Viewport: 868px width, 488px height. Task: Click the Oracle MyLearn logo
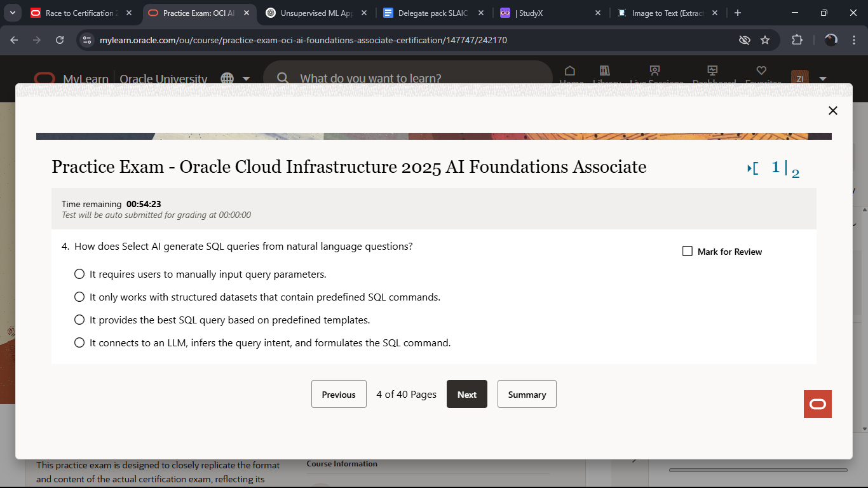coord(44,78)
